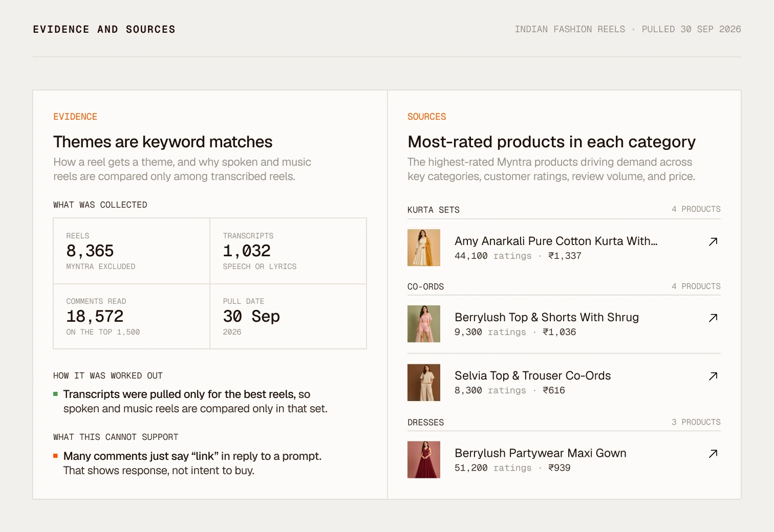This screenshot has width=774, height=532.
Task: Click the 'EVIDENCE AND SOURCES' page title
Action: tap(104, 30)
